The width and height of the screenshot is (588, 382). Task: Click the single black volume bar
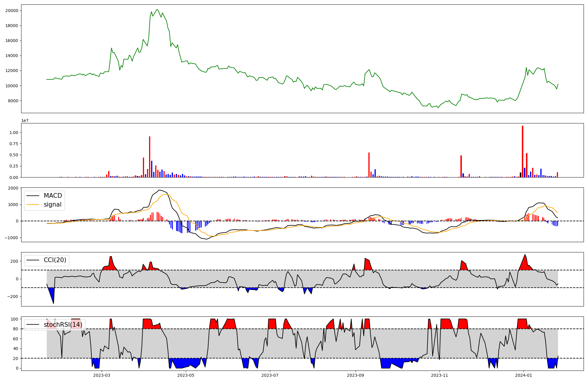coord(520,175)
